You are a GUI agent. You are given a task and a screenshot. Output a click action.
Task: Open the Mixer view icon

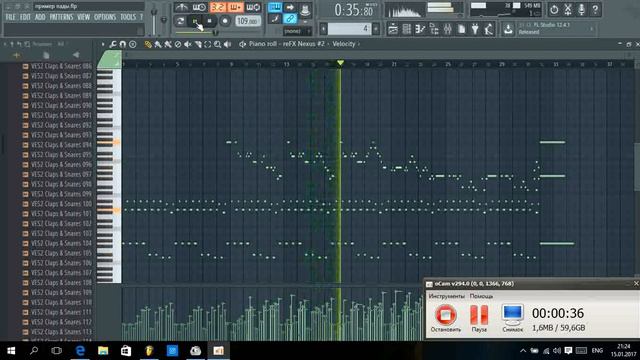click(x=448, y=29)
